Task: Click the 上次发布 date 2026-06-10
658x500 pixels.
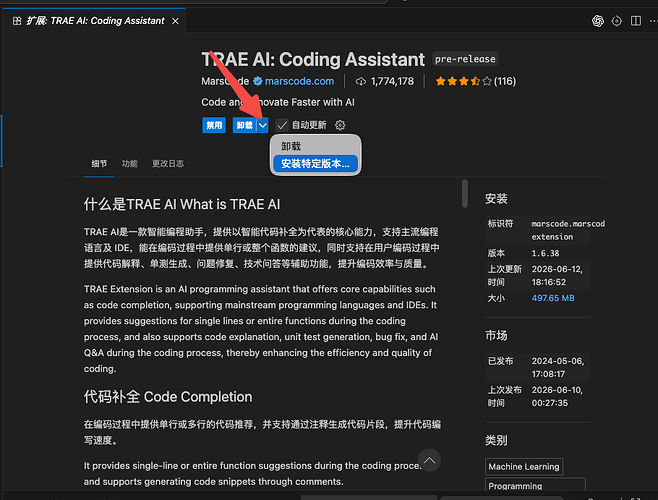Action: [x=557, y=396]
